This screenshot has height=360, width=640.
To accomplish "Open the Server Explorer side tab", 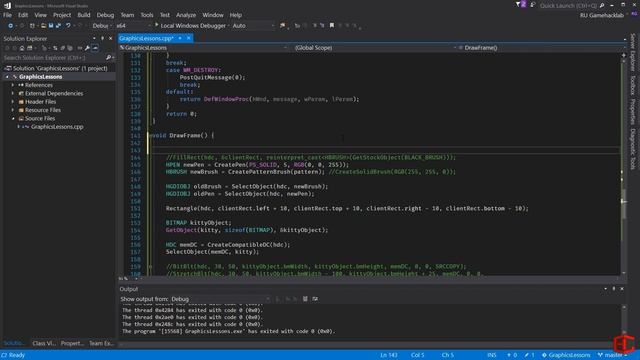I will tap(633, 52).
